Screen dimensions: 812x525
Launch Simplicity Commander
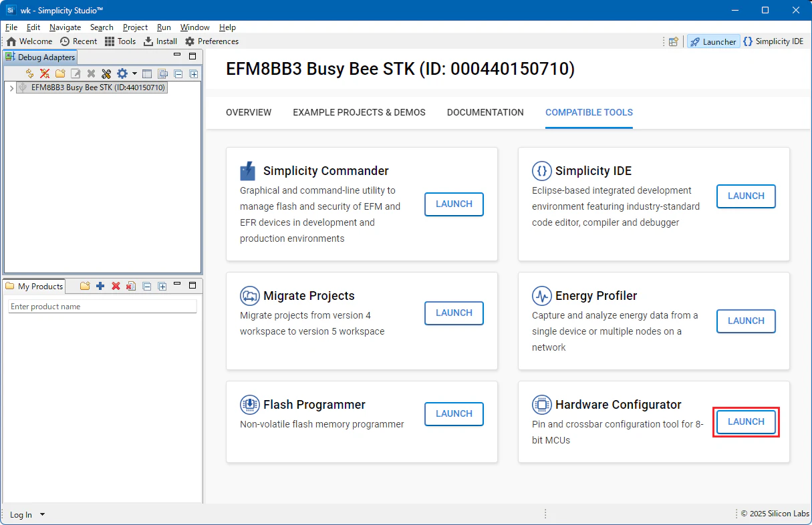pyautogui.click(x=454, y=204)
